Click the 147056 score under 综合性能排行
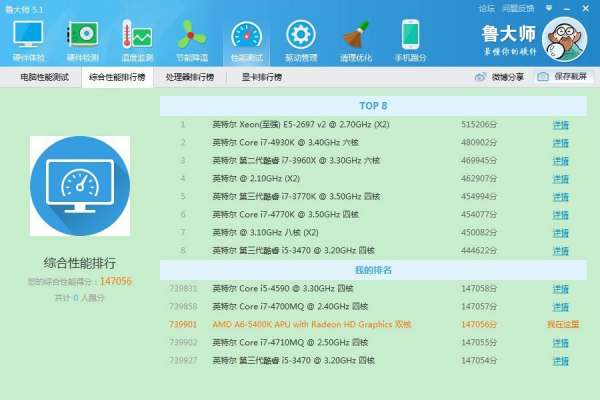 [116, 281]
